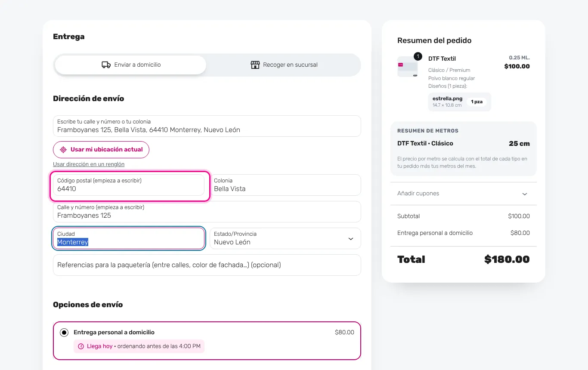Click the 0.25 ML. quantity label
Screen dimensions: 588x370
click(x=519, y=58)
